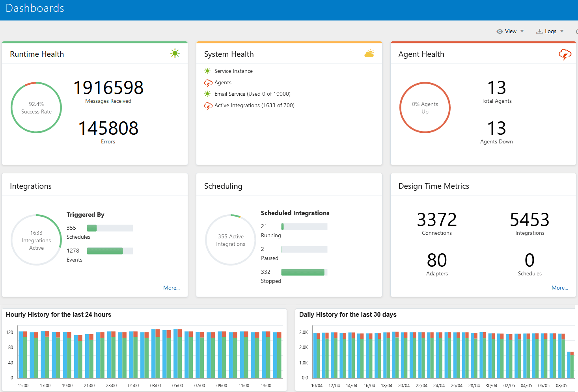The height and width of the screenshot is (392, 578).
Task: Click the 0% Agents Up gauge
Action: (x=425, y=108)
